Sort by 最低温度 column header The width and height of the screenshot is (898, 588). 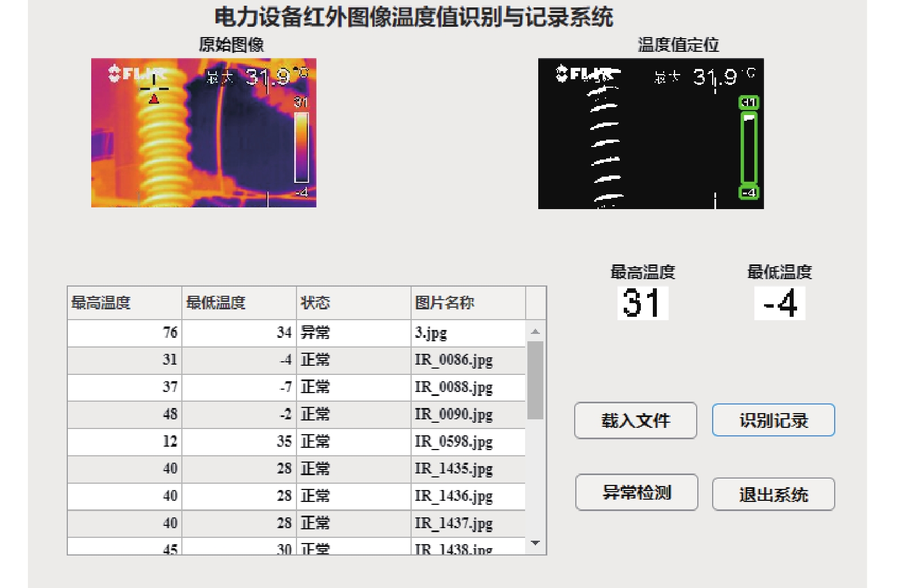click(239, 303)
